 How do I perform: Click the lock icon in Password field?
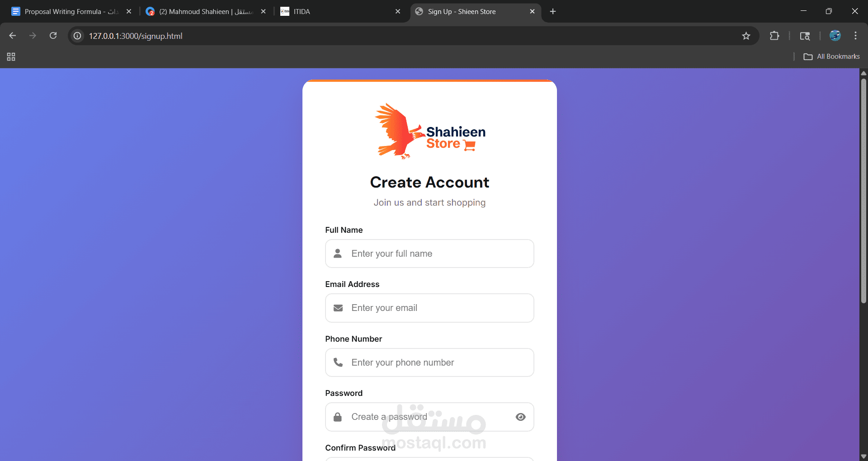338,417
